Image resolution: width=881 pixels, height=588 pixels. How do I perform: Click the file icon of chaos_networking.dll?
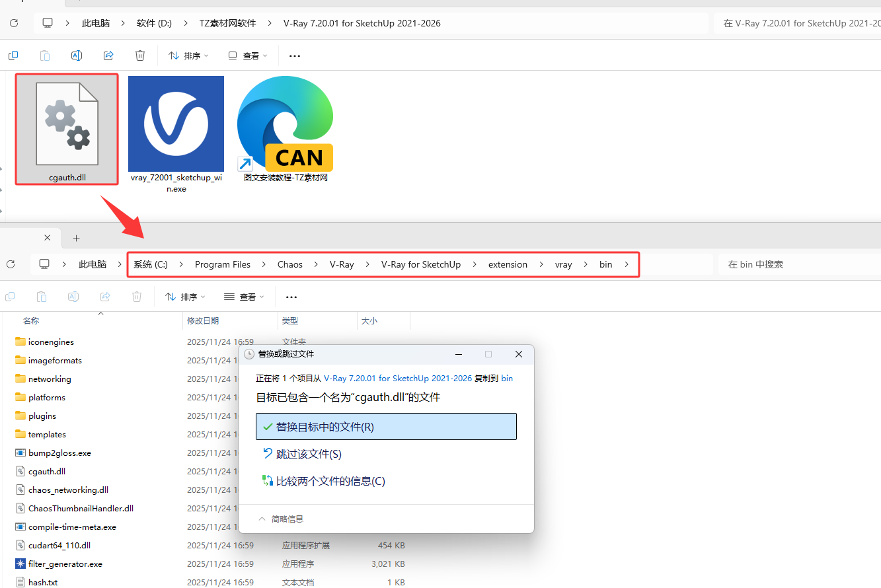point(20,490)
